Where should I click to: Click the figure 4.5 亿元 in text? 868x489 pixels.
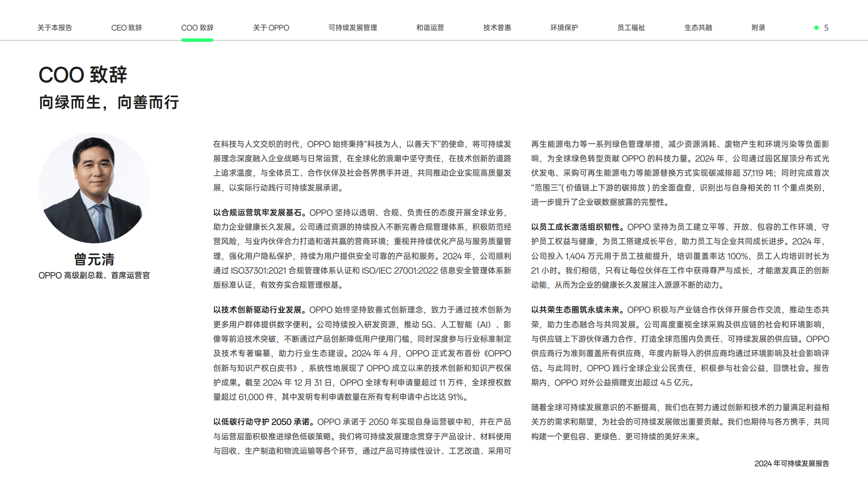click(x=675, y=383)
